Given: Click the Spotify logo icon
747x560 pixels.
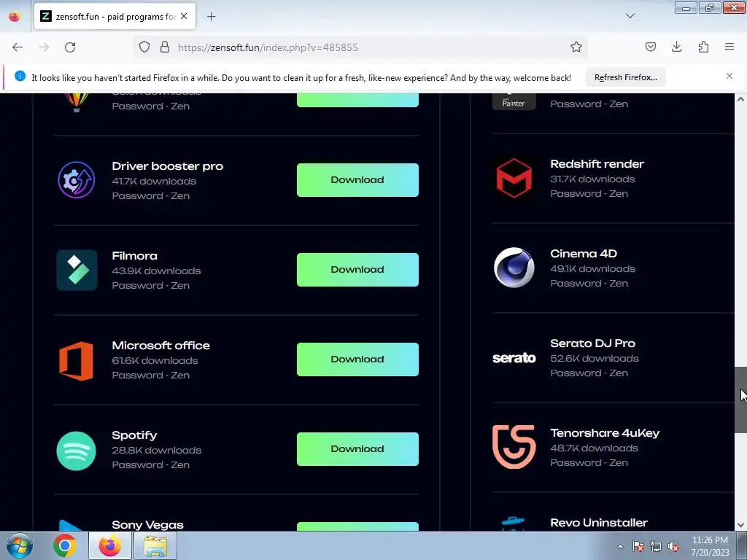Looking at the screenshot, I should tap(76, 451).
